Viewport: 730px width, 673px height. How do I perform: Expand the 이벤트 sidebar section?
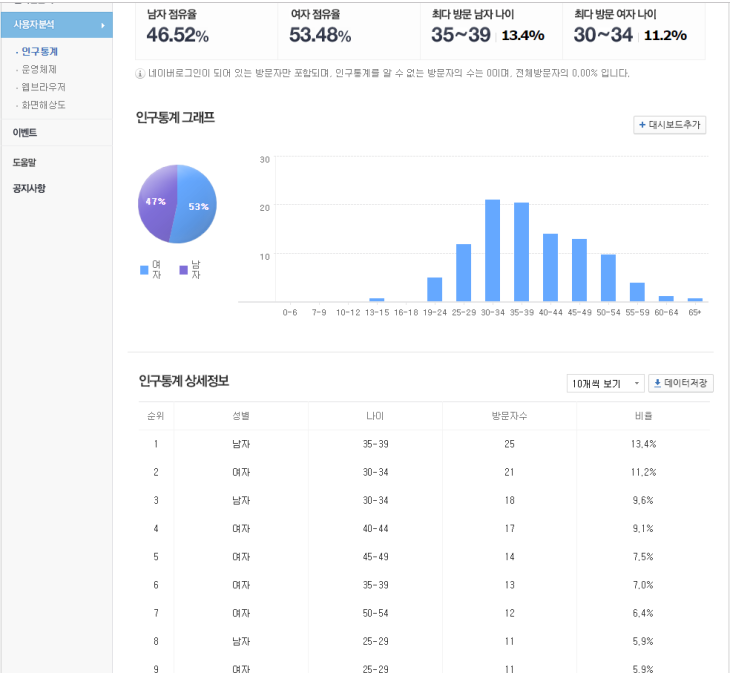tap(25, 132)
